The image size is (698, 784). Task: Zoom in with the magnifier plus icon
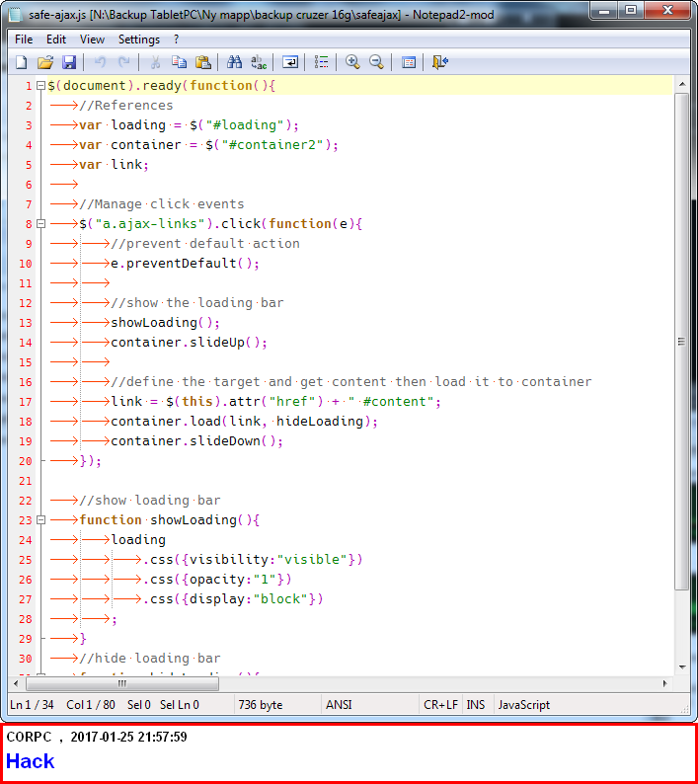pyautogui.click(x=352, y=62)
